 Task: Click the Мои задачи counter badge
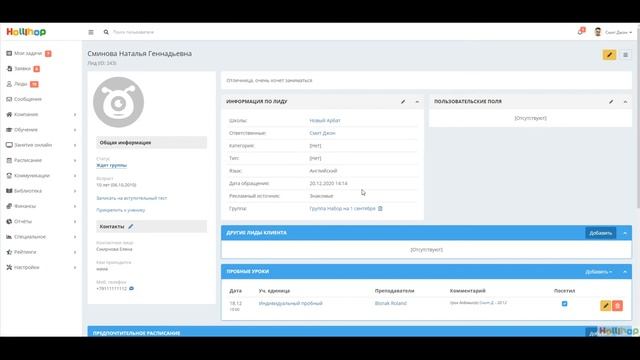(x=48, y=53)
